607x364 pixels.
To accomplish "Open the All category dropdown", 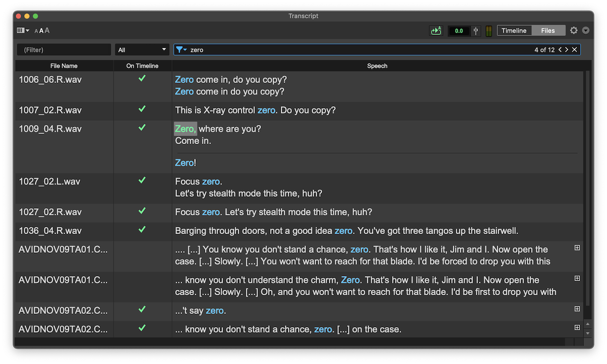I will 142,50.
